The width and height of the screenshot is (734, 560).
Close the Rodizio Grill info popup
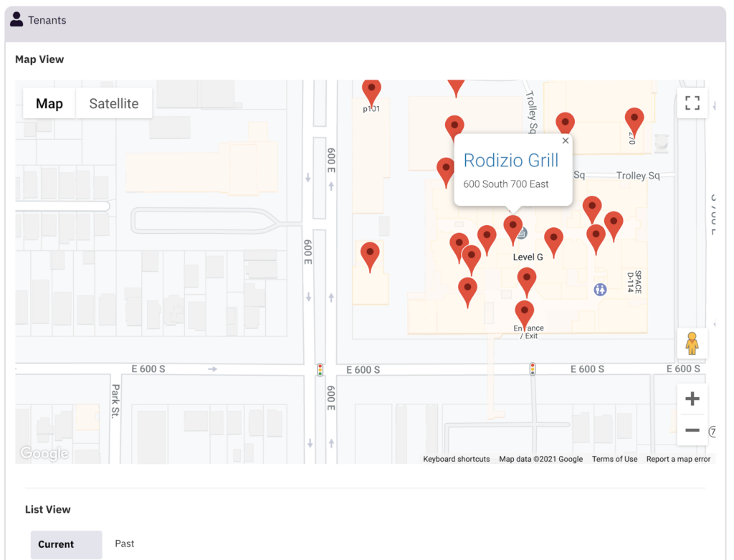point(566,141)
